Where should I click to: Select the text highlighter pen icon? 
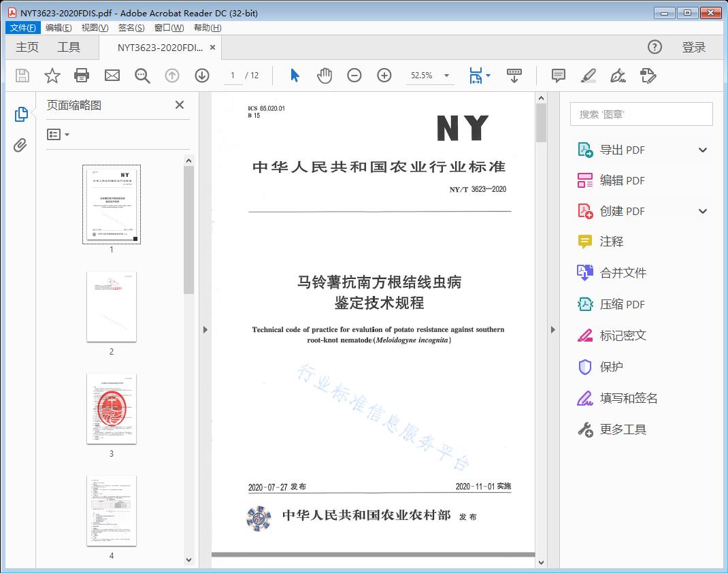[589, 76]
